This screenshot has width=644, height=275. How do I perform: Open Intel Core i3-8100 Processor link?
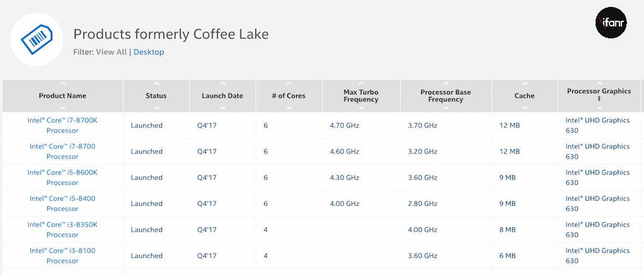[62, 255]
